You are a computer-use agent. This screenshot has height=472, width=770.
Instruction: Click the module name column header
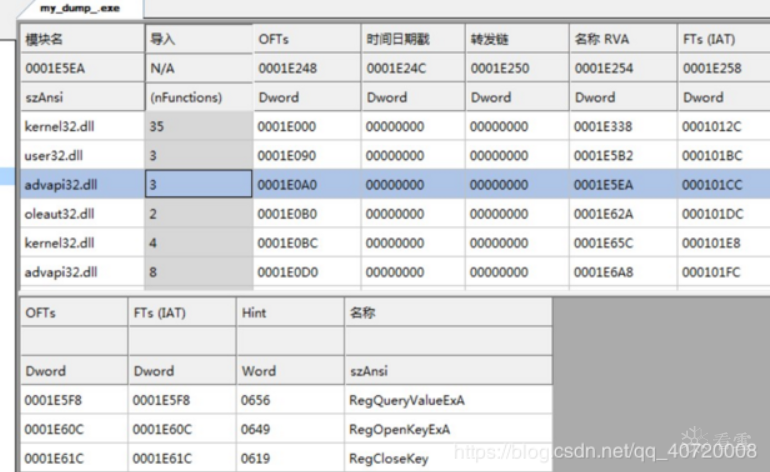(82, 39)
